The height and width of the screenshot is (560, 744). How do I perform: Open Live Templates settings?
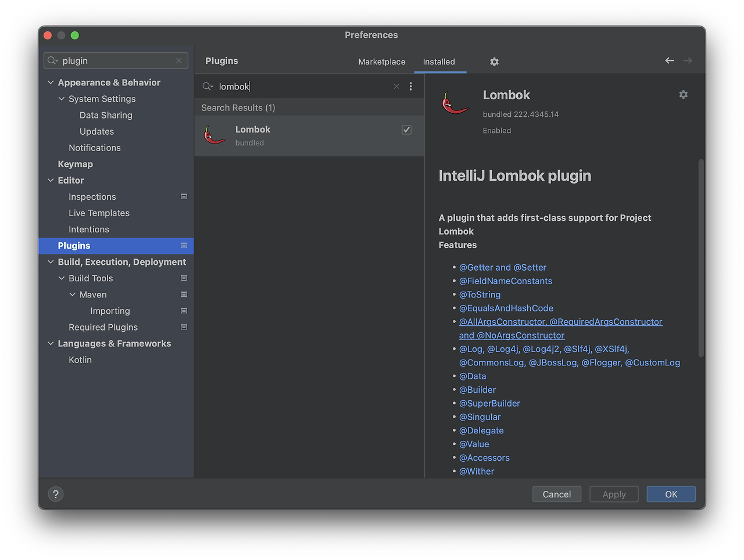99,213
